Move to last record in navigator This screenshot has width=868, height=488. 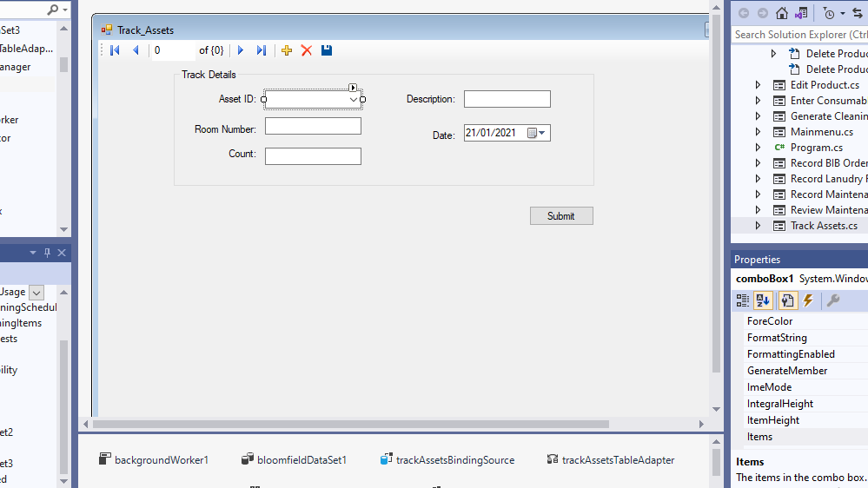click(262, 50)
